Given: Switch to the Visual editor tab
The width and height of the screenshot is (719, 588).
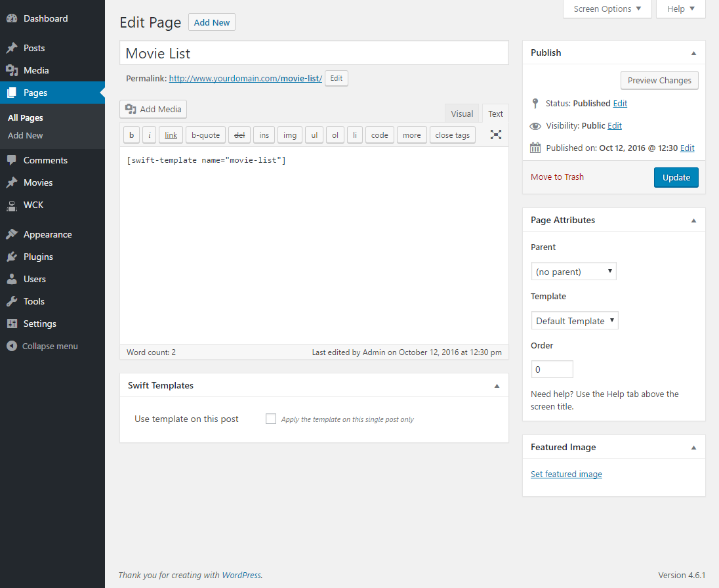Looking at the screenshot, I should pyautogui.click(x=462, y=114).
